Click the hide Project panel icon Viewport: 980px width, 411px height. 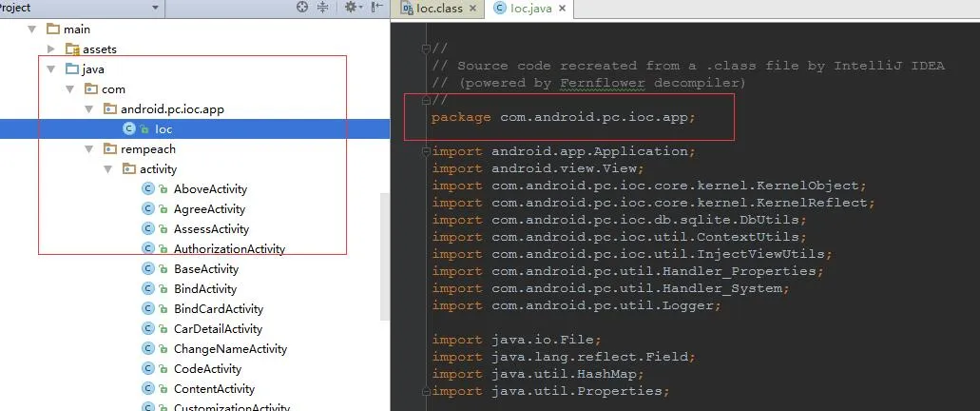coord(376,8)
